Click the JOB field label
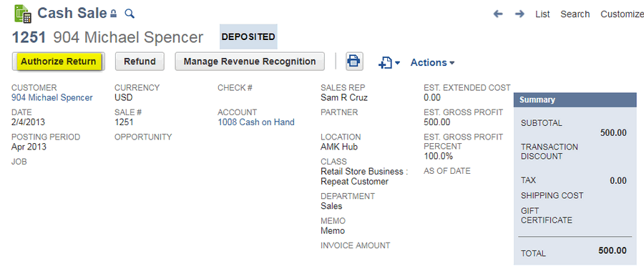 pyautogui.click(x=19, y=162)
